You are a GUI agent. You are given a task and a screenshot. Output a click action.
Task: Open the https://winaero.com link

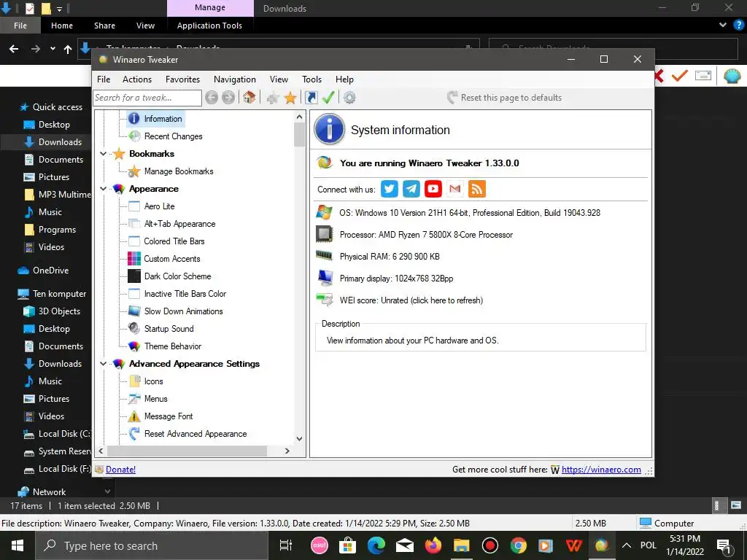601,470
